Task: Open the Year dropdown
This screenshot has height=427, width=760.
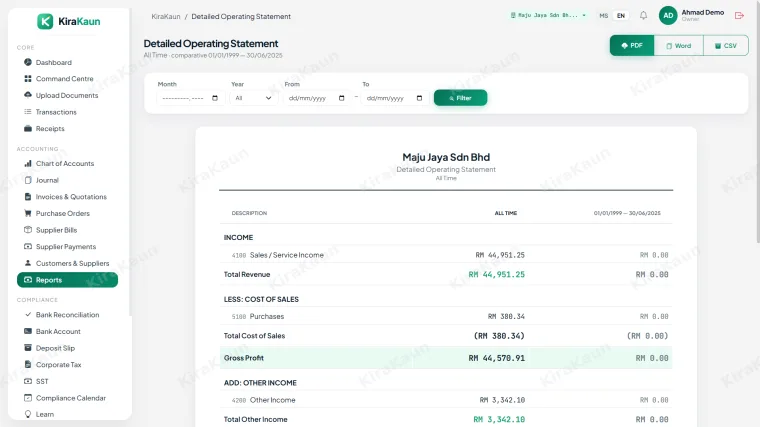Action: pyautogui.click(x=253, y=98)
